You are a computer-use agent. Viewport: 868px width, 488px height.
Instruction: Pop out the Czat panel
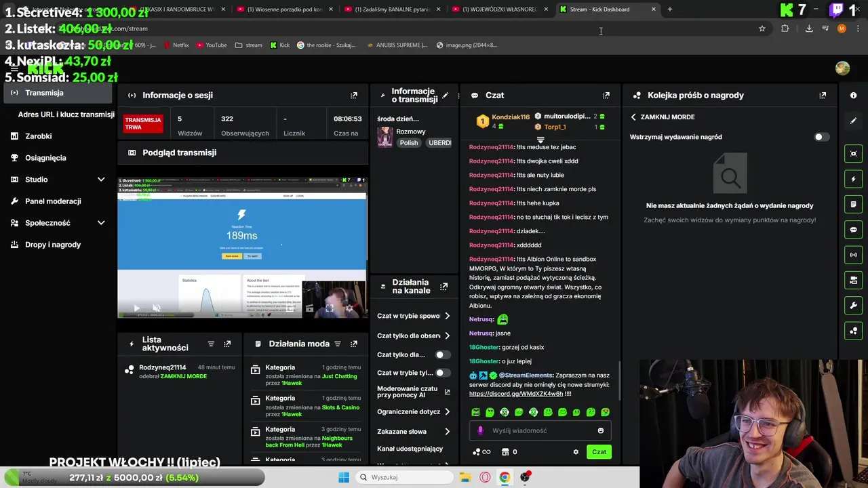[606, 96]
